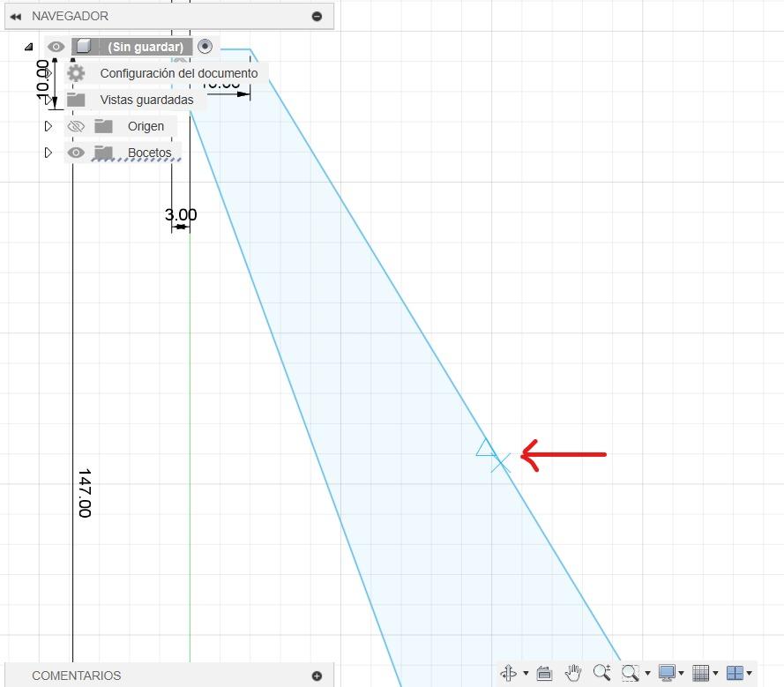Screen dimensions: 784x687
Task: Collapse the (Sin guardar) root node
Action: pyautogui.click(x=28, y=47)
